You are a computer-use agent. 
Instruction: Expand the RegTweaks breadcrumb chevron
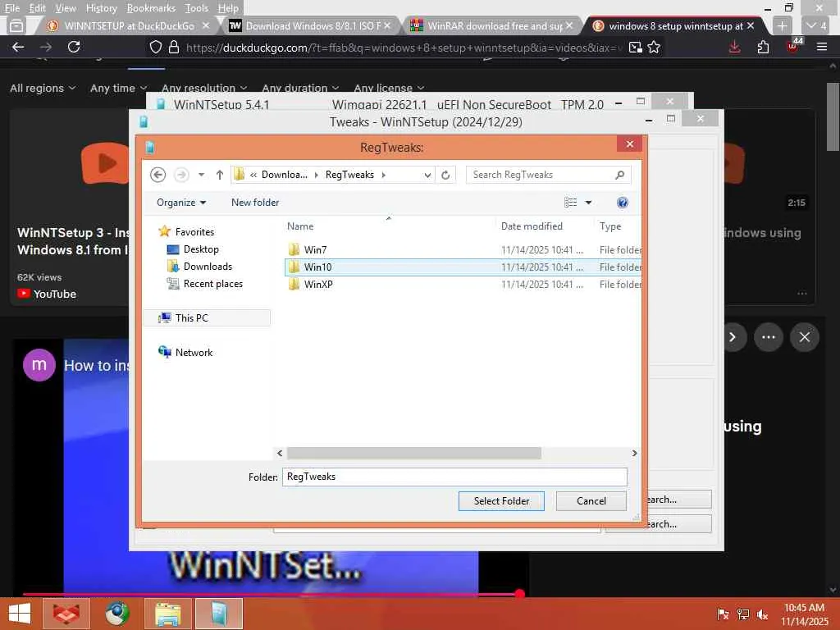(384, 176)
